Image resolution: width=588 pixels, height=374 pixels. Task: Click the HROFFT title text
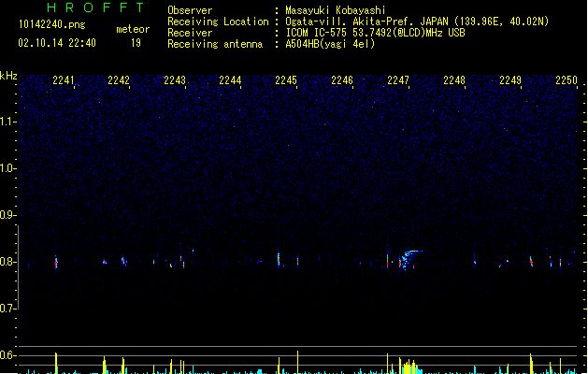95,7
